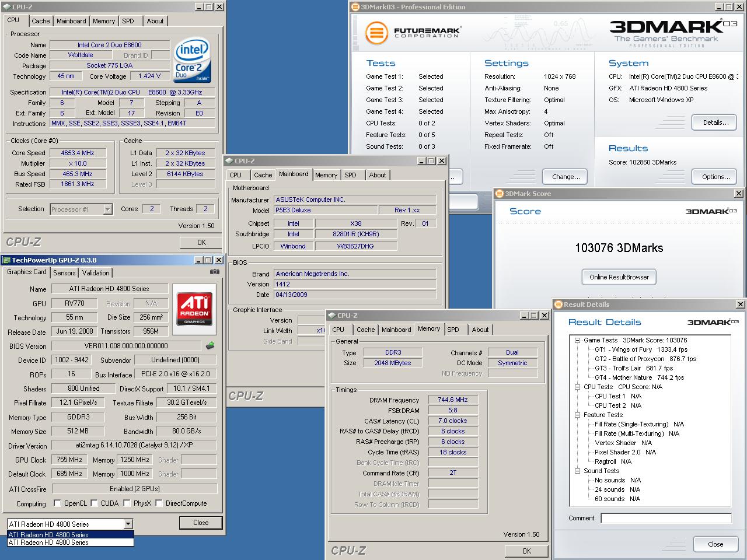Open the Validation tab in GPU-Z
This screenshot has width=747, height=560.
[x=96, y=273]
